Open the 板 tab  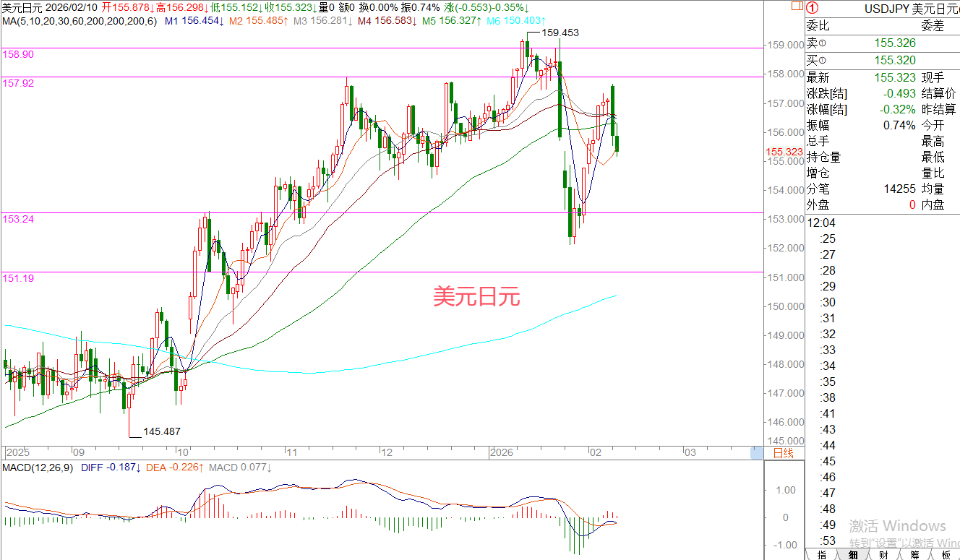945,554
